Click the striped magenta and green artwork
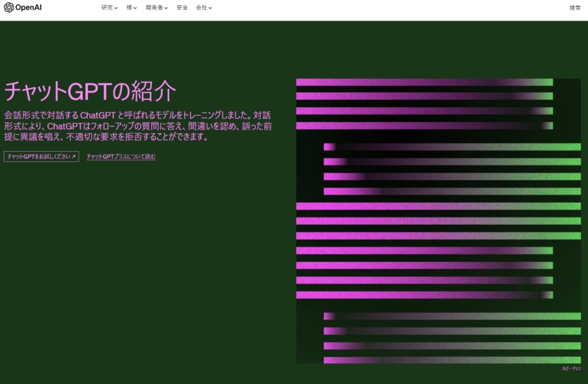588x384 pixels. click(x=438, y=221)
